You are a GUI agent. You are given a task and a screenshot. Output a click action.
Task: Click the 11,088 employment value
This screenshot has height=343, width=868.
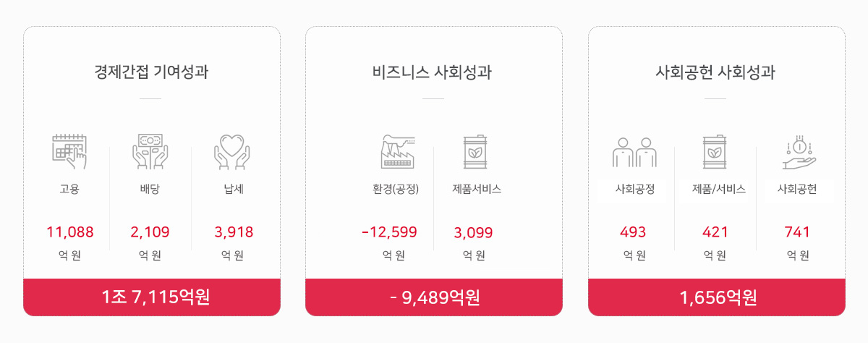(70, 232)
